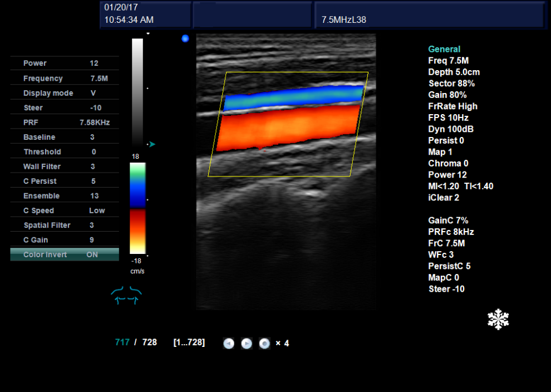This screenshot has height=392, width=551.
Task: Click the body mark pictogram icon
Action: coord(126,295)
